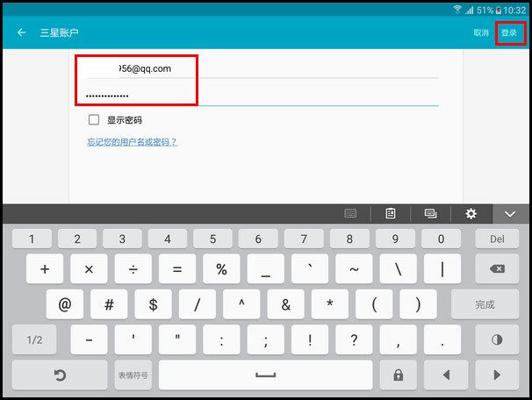
Task: Tap the colon key
Action: [221, 339]
